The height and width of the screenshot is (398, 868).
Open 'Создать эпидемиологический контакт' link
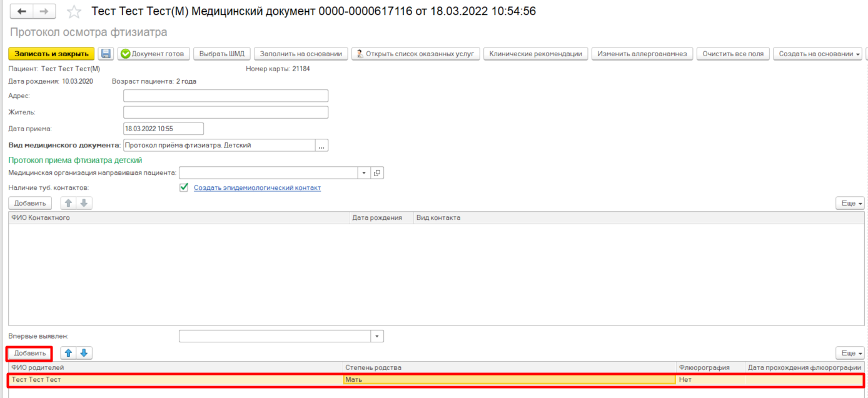point(257,187)
